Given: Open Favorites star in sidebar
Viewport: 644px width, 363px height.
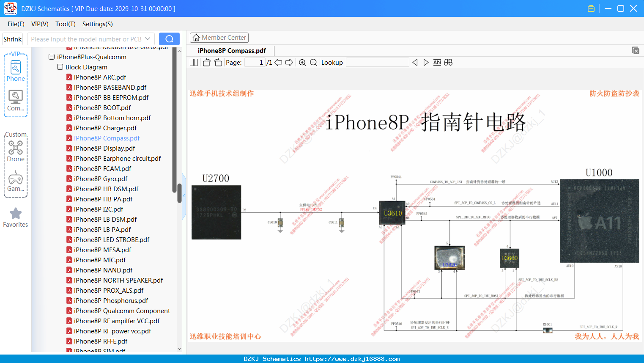Looking at the screenshot, I should (16, 217).
